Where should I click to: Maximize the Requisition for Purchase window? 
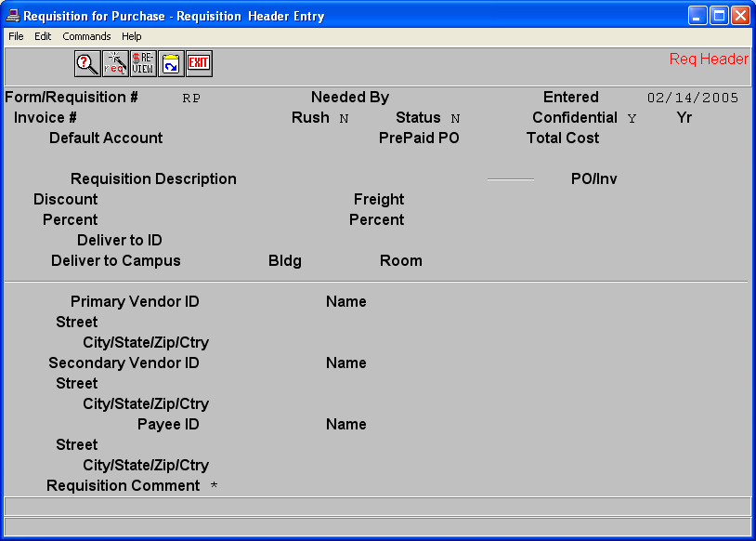[719, 16]
